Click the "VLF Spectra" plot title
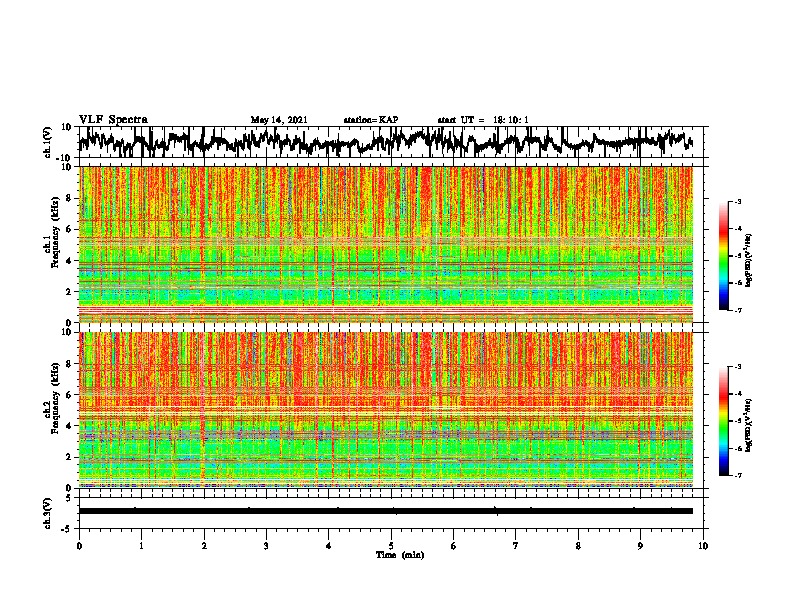Image resolution: width=792 pixels, height=612 pixels. 113,120
